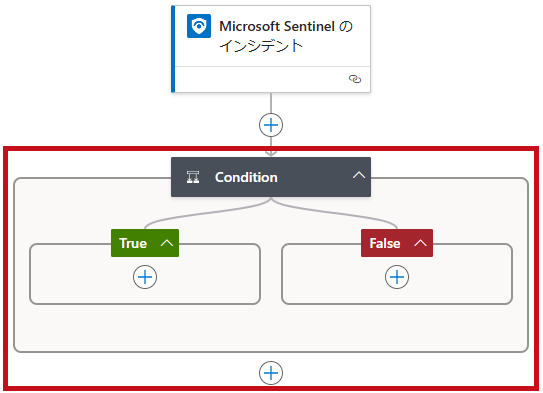This screenshot has width=543, height=393.
Task: Add an action inside the False branch
Action: [397, 277]
